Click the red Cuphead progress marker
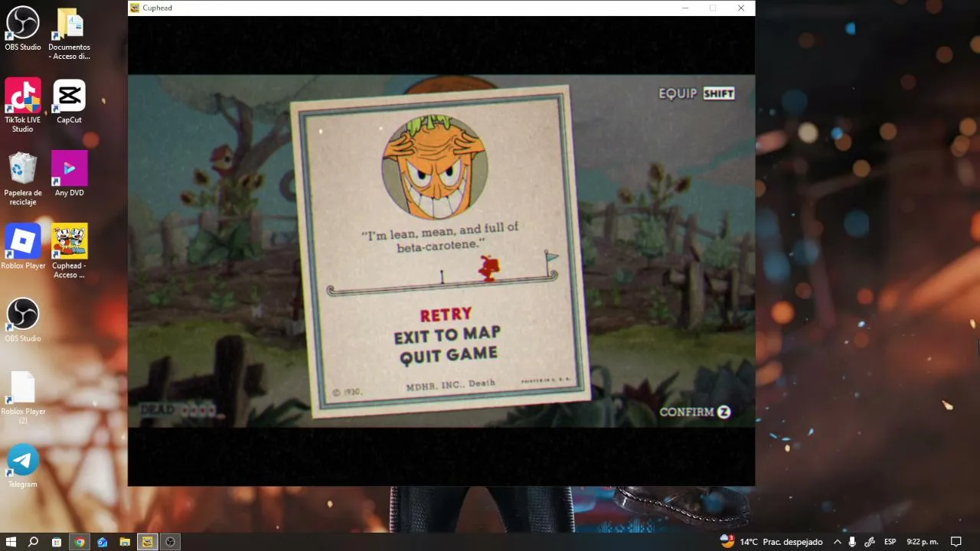This screenshot has width=980, height=551. click(488, 269)
